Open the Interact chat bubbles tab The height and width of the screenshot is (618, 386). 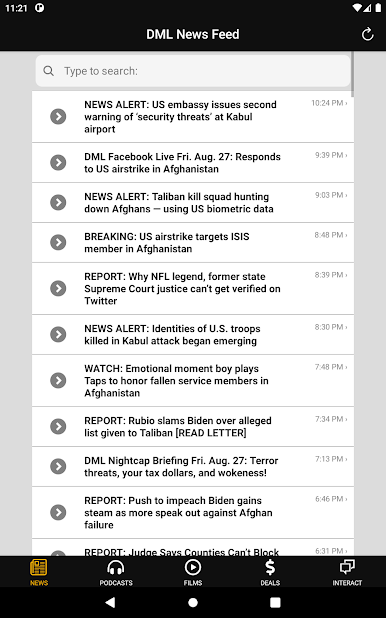pos(347,573)
